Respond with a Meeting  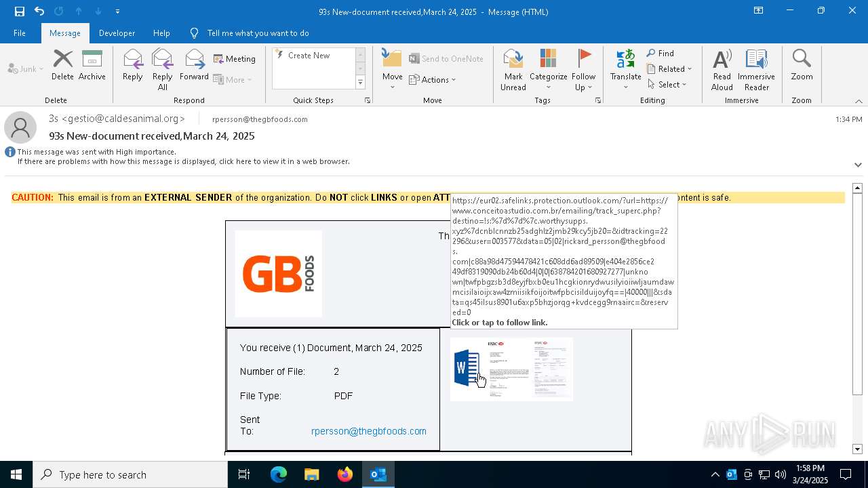pyautogui.click(x=235, y=59)
